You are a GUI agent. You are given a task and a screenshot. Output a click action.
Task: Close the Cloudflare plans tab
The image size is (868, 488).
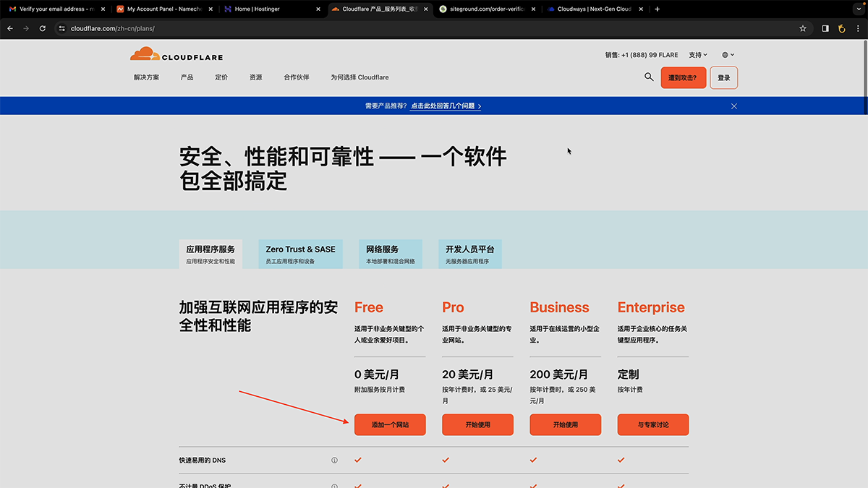tap(425, 9)
